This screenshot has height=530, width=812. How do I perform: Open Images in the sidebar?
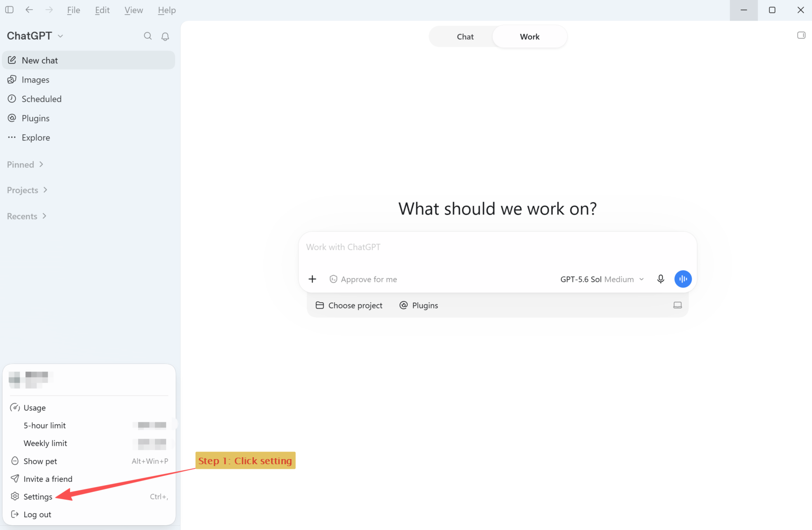click(x=89, y=80)
